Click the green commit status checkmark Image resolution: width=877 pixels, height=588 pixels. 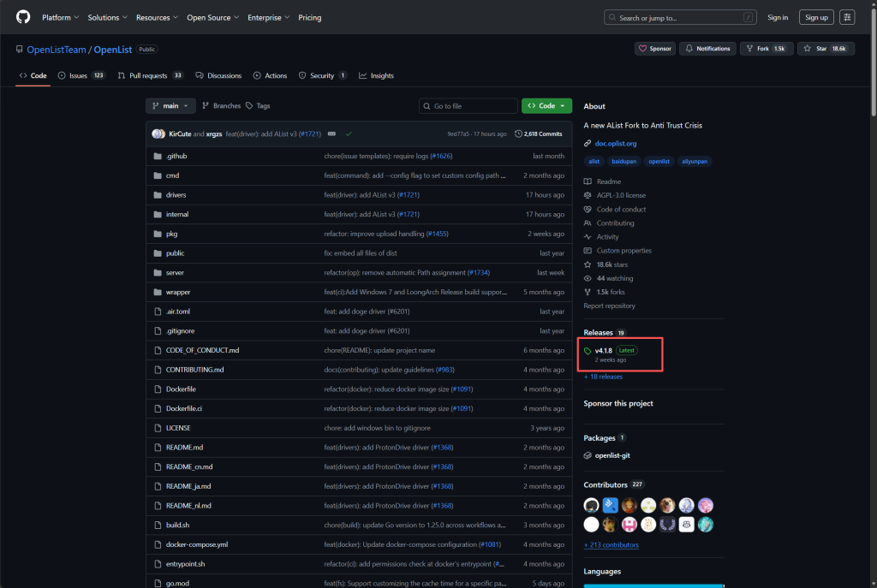coord(349,134)
